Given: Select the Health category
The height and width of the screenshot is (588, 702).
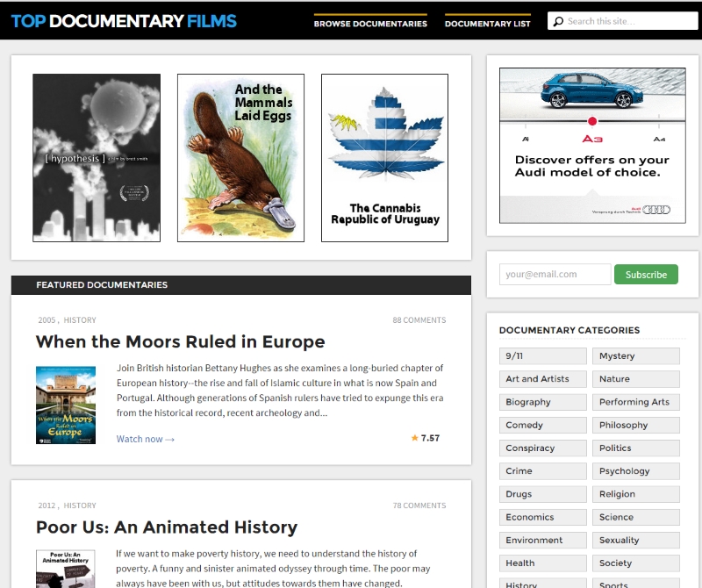Looking at the screenshot, I should click(542, 563).
